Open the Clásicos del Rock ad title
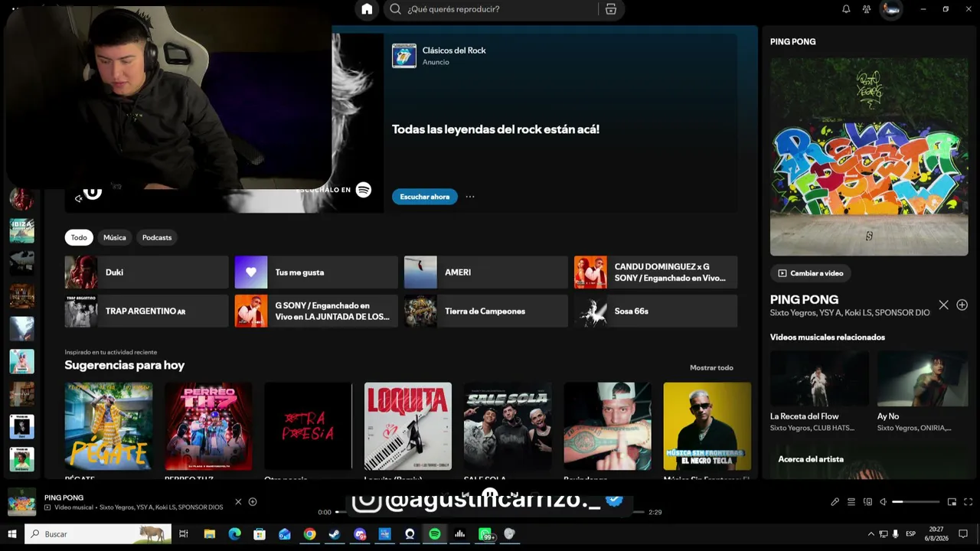This screenshot has width=980, height=551. 454,51
